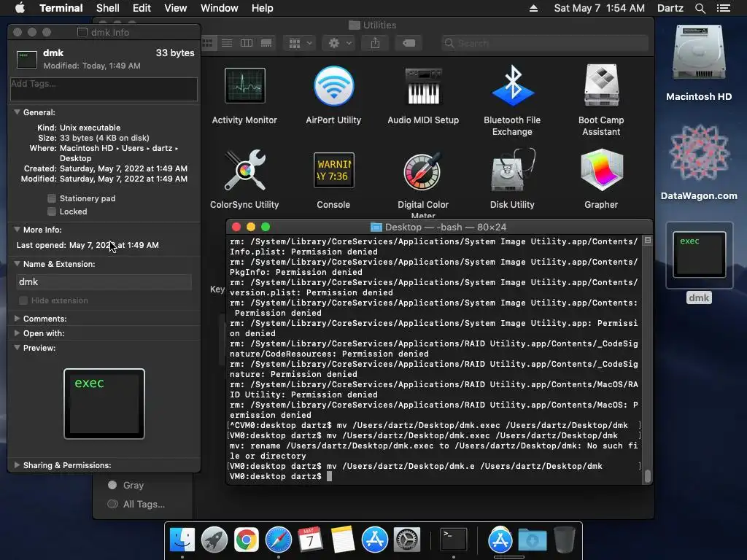747x560 pixels.
Task: Open Notification Center in menu bar
Action: coord(723,8)
